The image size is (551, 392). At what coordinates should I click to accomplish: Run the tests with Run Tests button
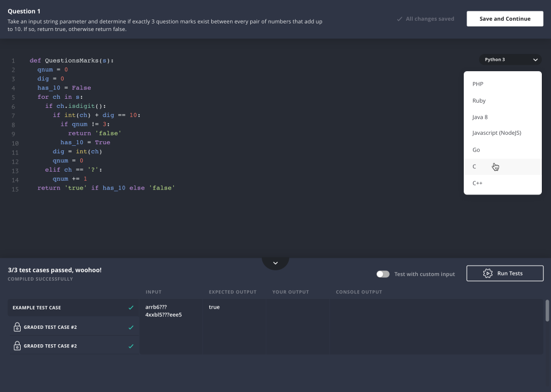(x=505, y=273)
